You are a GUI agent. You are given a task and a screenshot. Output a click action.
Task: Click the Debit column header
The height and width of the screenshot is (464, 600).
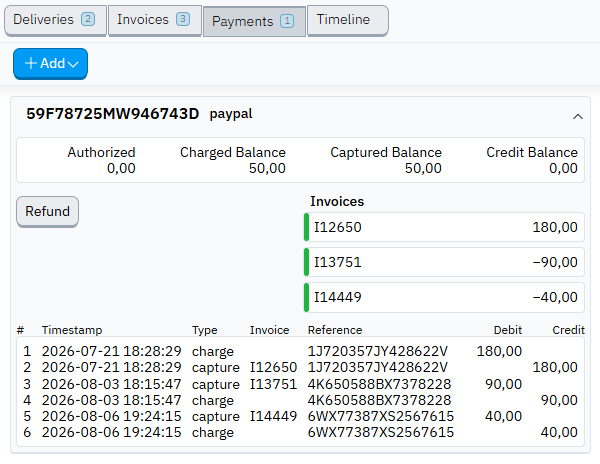(508, 330)
